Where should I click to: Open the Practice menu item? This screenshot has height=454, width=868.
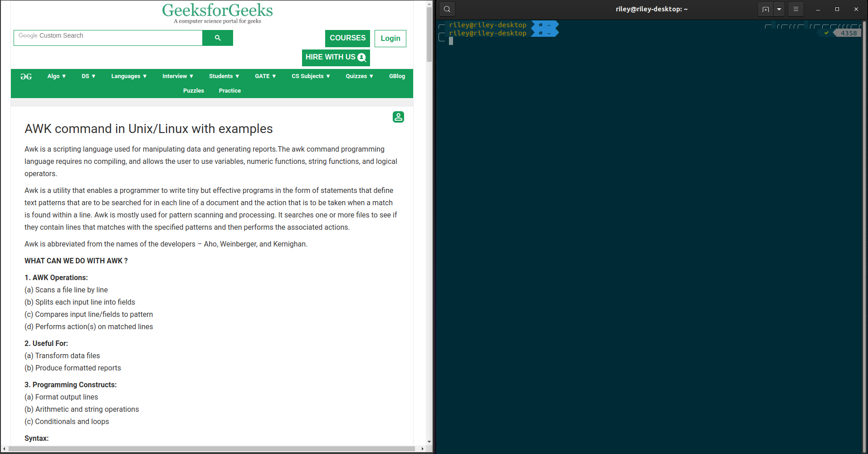coord(229,90)
